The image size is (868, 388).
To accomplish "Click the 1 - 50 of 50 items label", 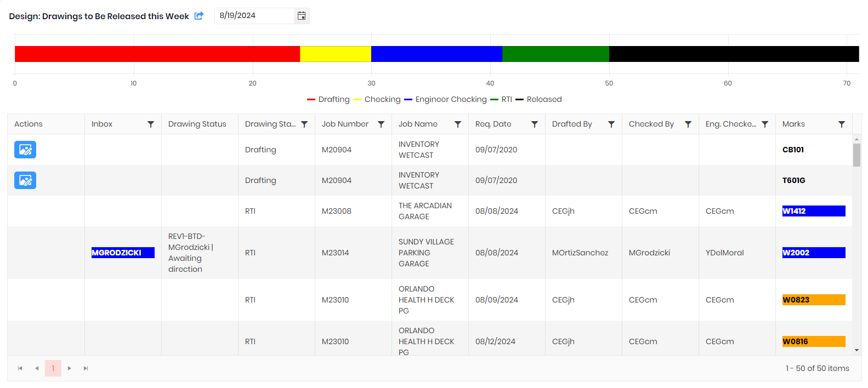I will click(818, 368).
